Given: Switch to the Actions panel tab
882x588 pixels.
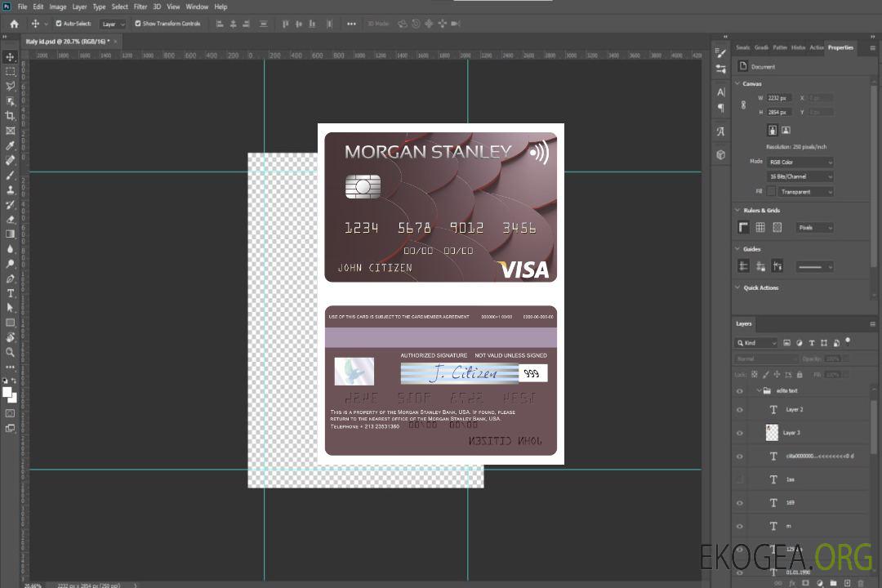Looking at the screenshot, I should (x=816, y=47).
